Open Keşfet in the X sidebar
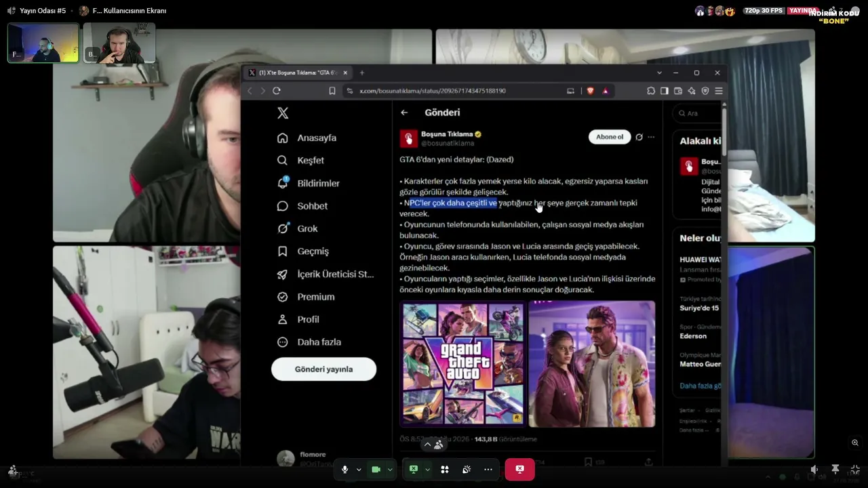The image size is (868, 488). 301,161
